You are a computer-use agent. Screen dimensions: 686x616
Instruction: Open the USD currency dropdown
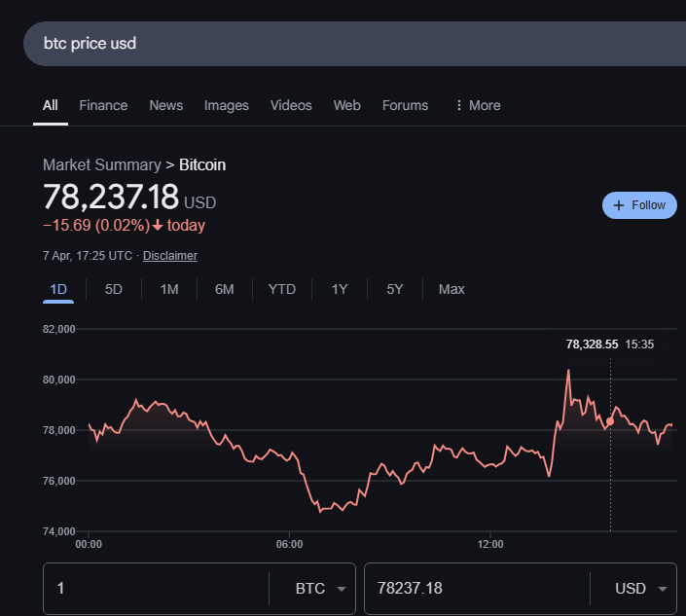point(641,589)
